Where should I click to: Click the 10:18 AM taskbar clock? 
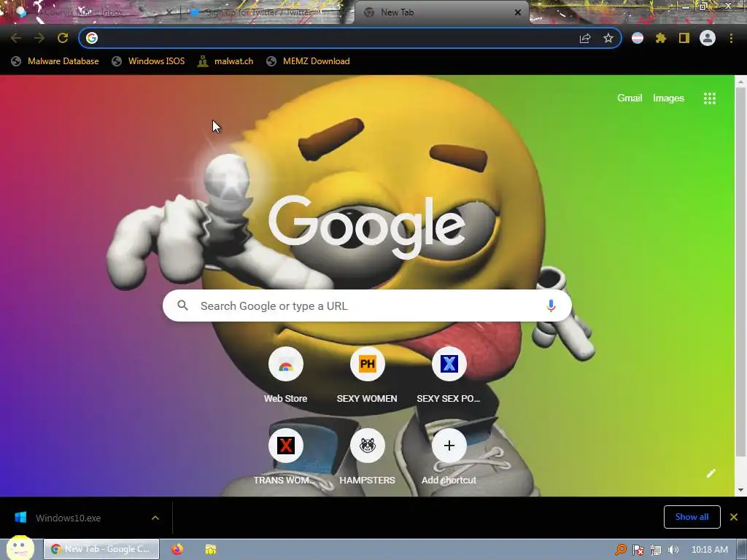[x=709, y=550]
